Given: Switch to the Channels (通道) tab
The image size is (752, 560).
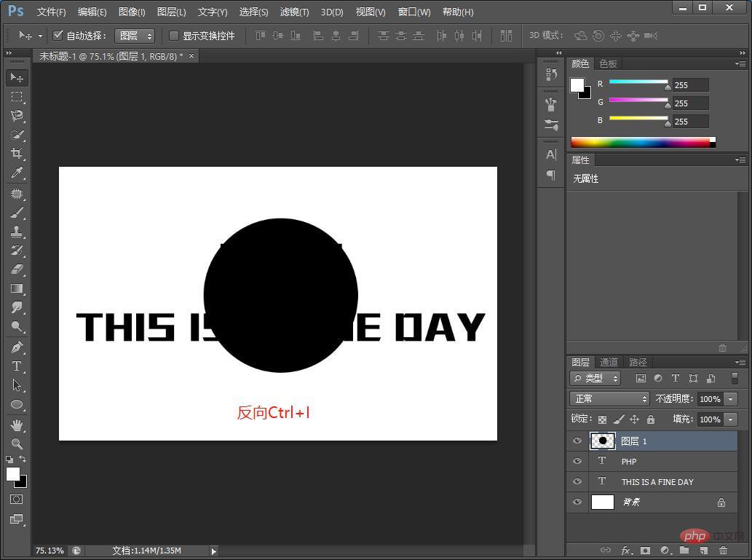Looking at the screenshot, I should coord(609,363).
